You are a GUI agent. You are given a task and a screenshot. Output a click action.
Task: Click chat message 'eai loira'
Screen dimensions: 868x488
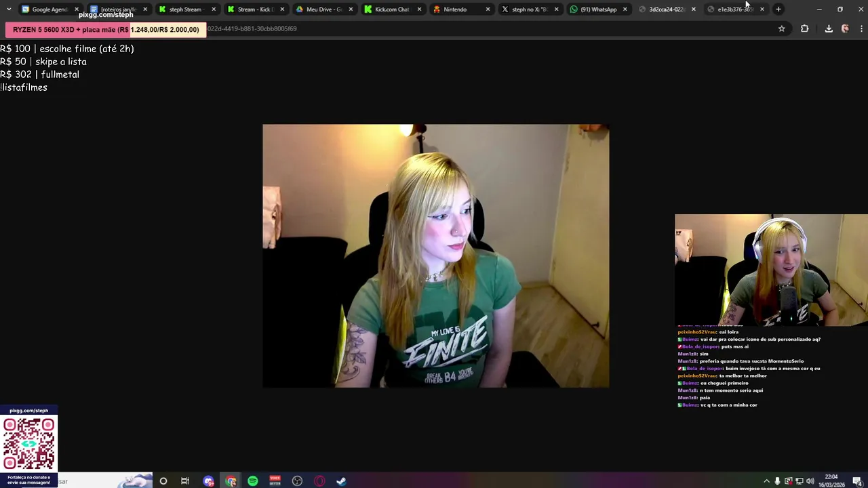[x=728, y=332]
